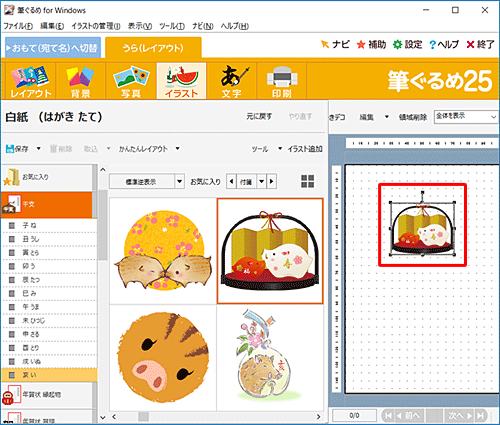Open the 編集 menu in menu bar
This screenshot has height=425, width=500.
pos(52,26)
